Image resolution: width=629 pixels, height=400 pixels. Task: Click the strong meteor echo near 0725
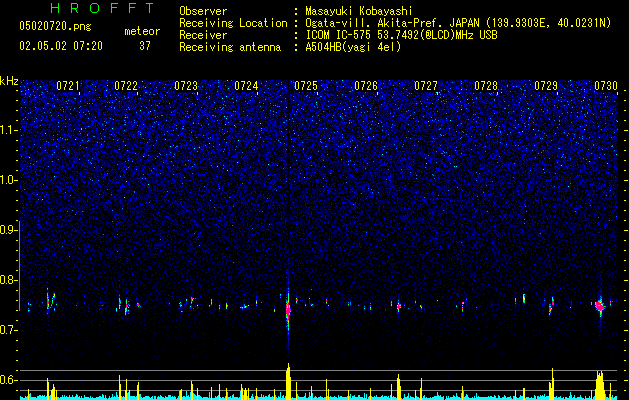pyautogui.click(x=288, y=309)
